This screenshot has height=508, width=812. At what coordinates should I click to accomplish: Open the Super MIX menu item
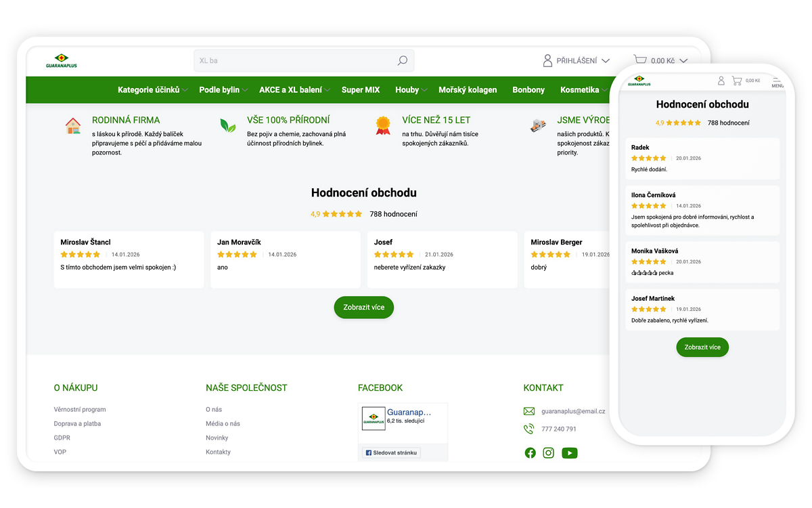(361, 90)
